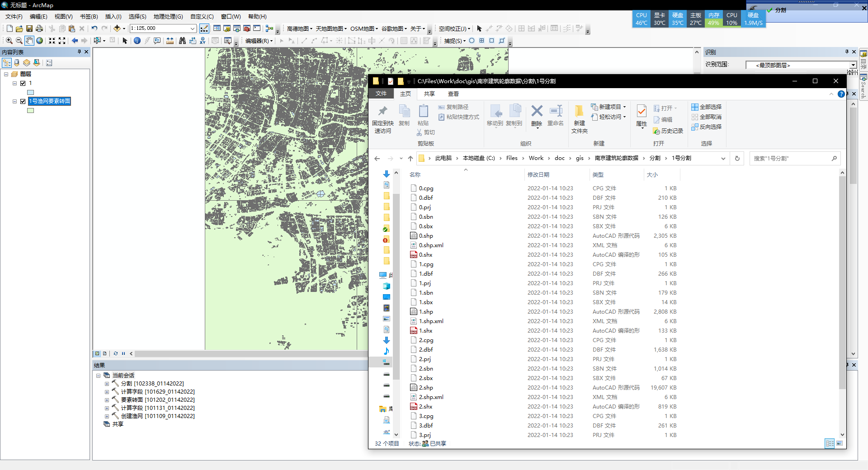868x470 pixels.
Task: Open the 高德地图 dropdown menu
Action: point(299,28)
